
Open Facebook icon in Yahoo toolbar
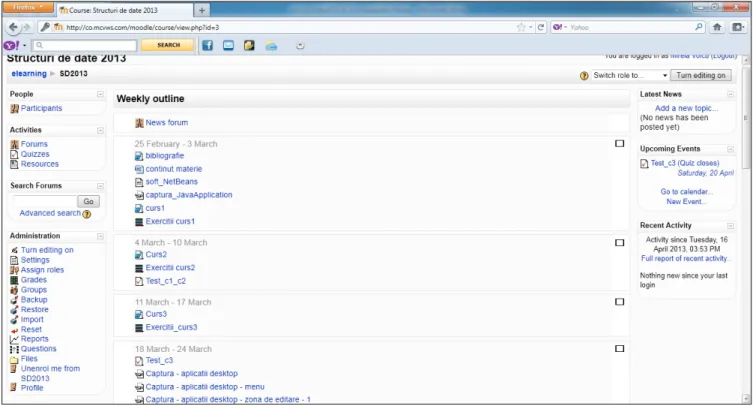click(207, 46)
